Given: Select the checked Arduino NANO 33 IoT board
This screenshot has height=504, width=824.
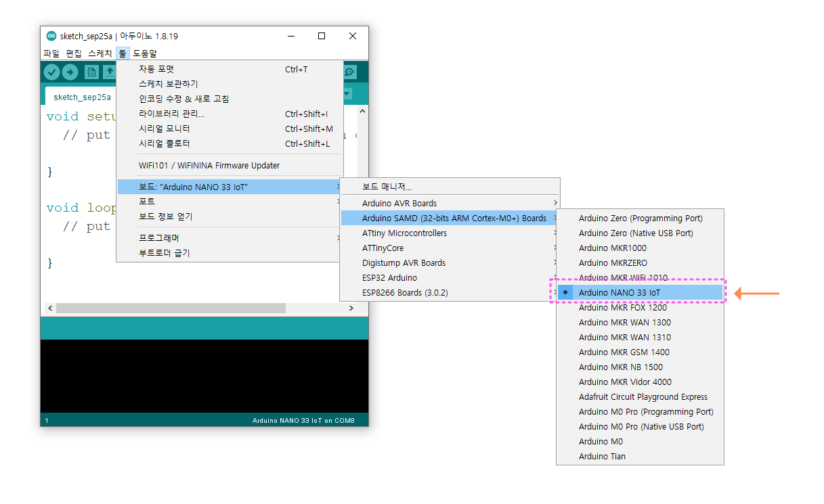Looking at the screenshot, I should [x=640, y=292].
